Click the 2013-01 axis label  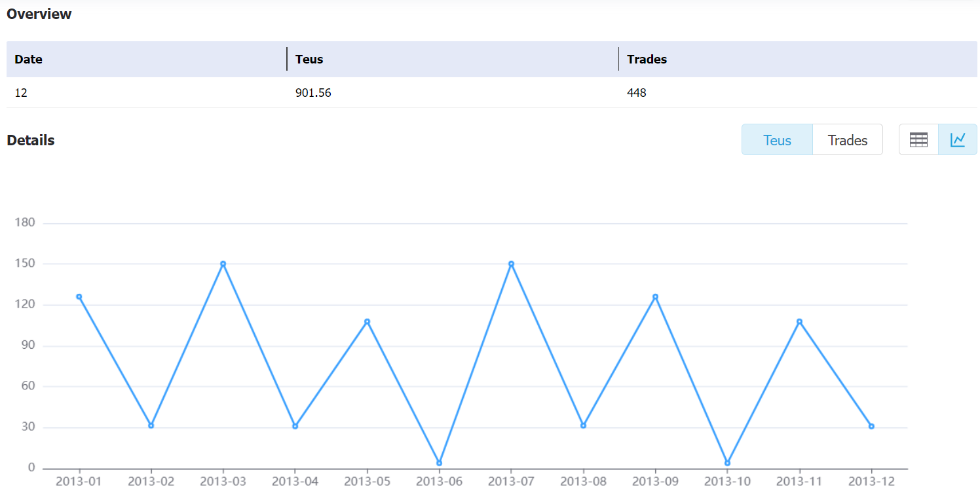point(79,482)
